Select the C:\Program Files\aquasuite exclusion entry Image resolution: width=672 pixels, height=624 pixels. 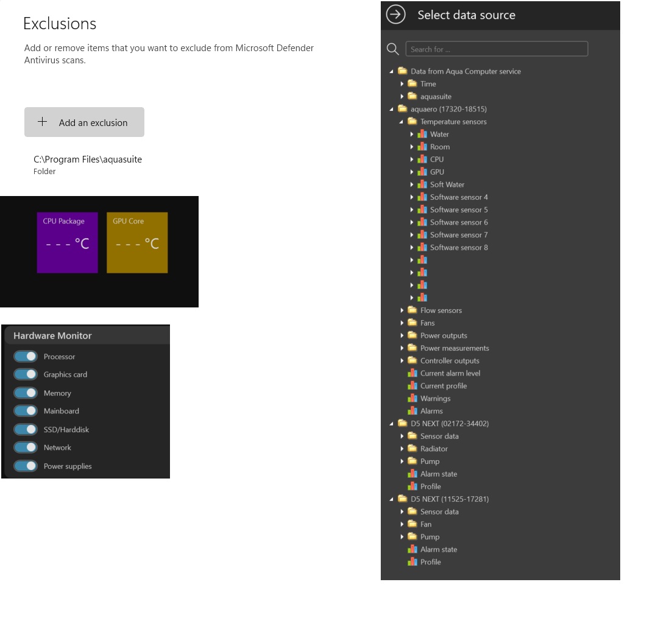[88, 164]
